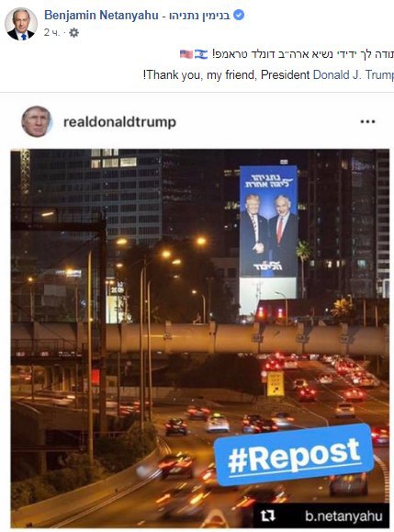Click the Israel flag emoji
Viewport: 394px width, 532px height.
(201, 54)
